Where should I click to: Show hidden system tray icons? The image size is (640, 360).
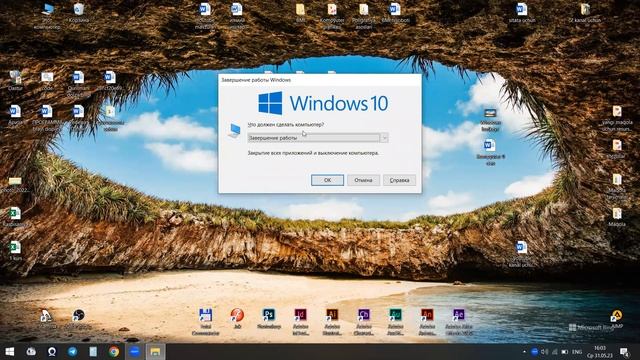pyautogui.click(x=524, y=351)
